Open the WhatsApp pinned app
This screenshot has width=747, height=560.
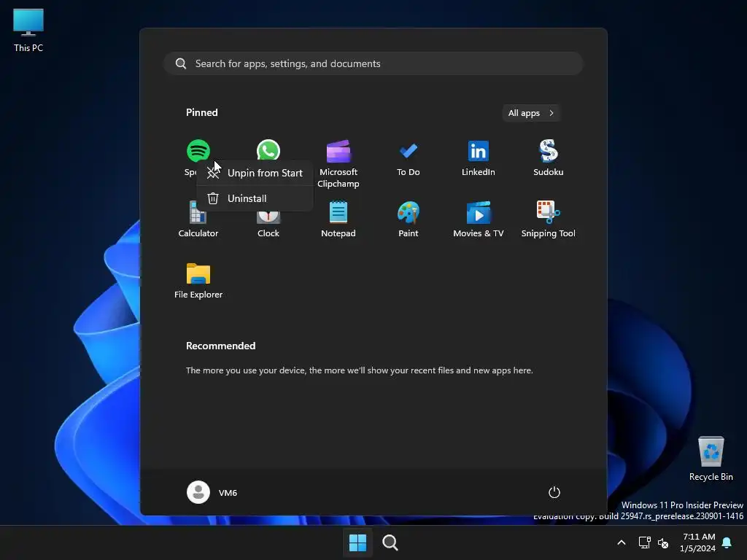[268, 150]
